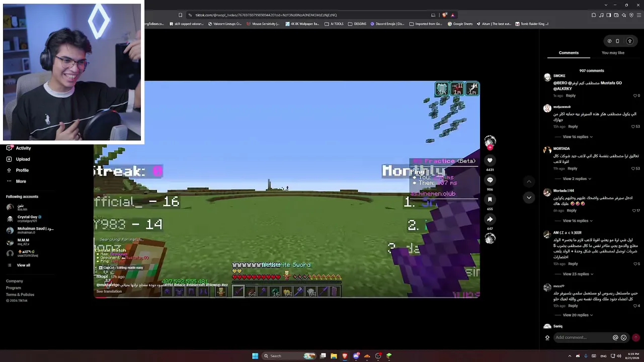Click the browser address bar URL

pos(266,15)
